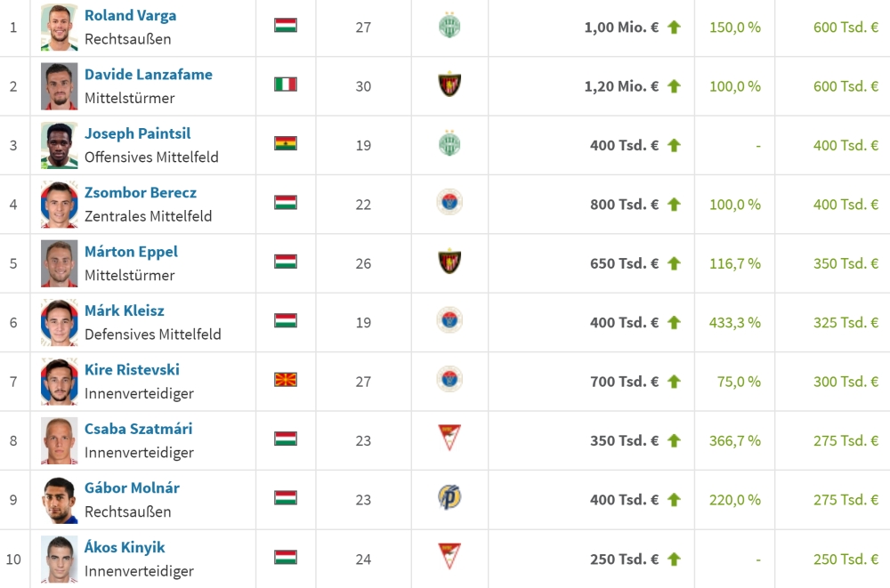Click the Italian flag beside Davide Lanzafame

coord(286,85)
